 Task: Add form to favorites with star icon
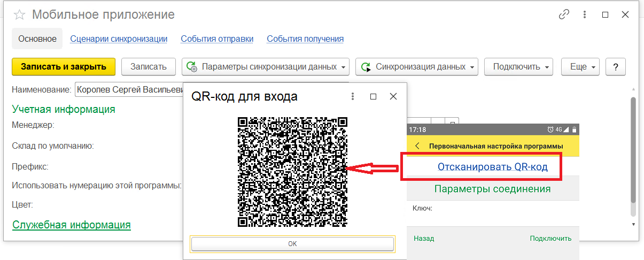[19, 15]
